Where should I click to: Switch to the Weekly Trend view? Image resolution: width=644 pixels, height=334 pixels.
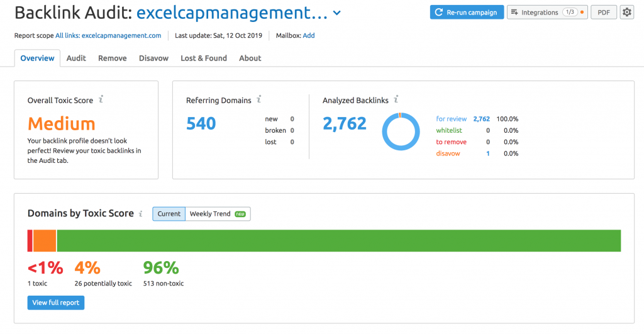point(218,214)
